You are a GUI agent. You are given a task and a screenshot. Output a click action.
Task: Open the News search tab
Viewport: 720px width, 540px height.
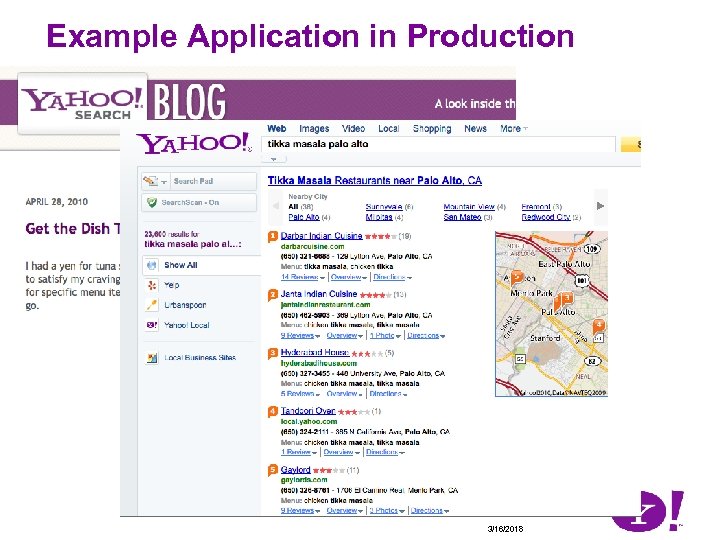(x=475, y=129)
